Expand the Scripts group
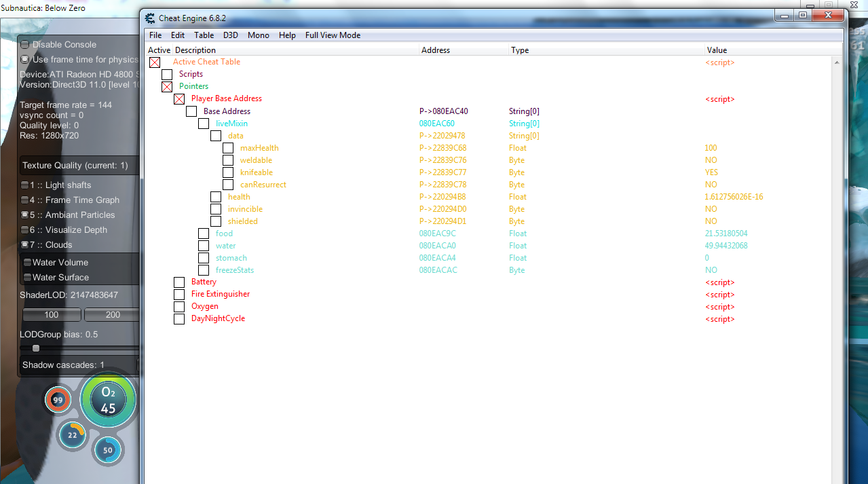Screen dimensions: 868x484 point(167,75)
